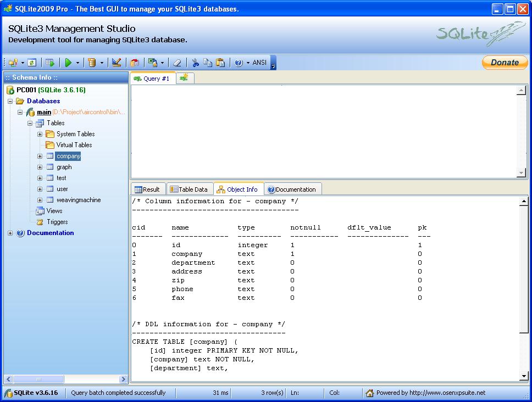This screenshot has height=402, width=532.
Task: Switch to the Query #1 tab
Action: point(153,79)
